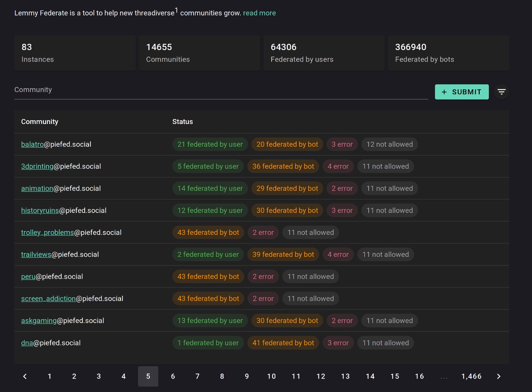Viewport: 532px width, 392px height.
Task: Click 3dprinting's 4 error chip
Action: pyautogui.click(x=338, y=167)
